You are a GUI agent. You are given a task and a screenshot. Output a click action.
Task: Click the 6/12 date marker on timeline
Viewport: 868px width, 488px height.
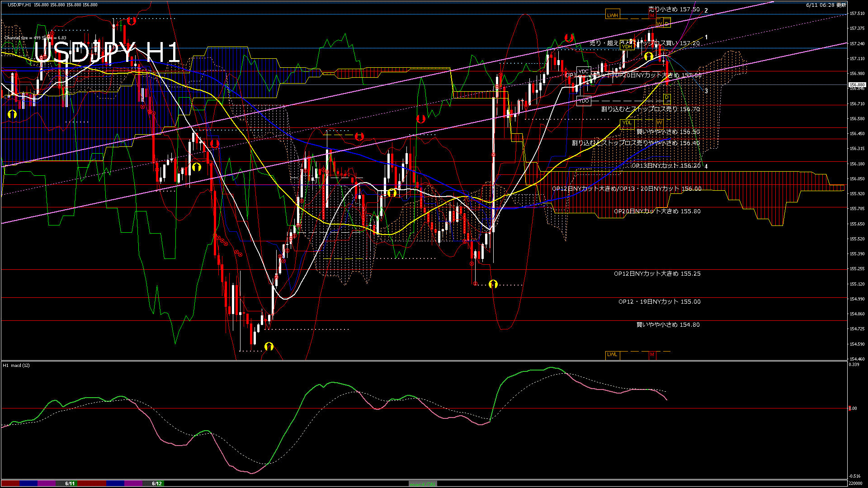click(x=157, y=483)
